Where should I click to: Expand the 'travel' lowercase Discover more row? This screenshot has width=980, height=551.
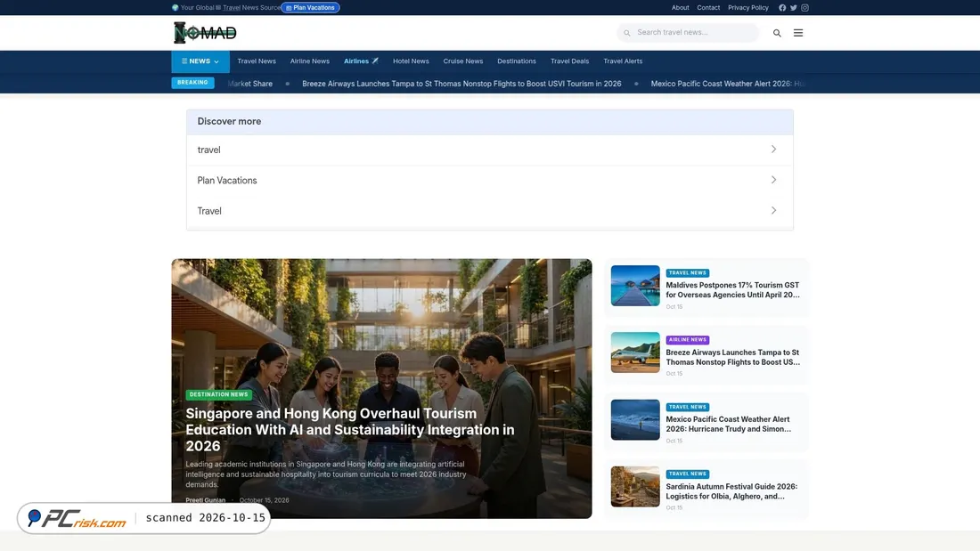point(489,150)
